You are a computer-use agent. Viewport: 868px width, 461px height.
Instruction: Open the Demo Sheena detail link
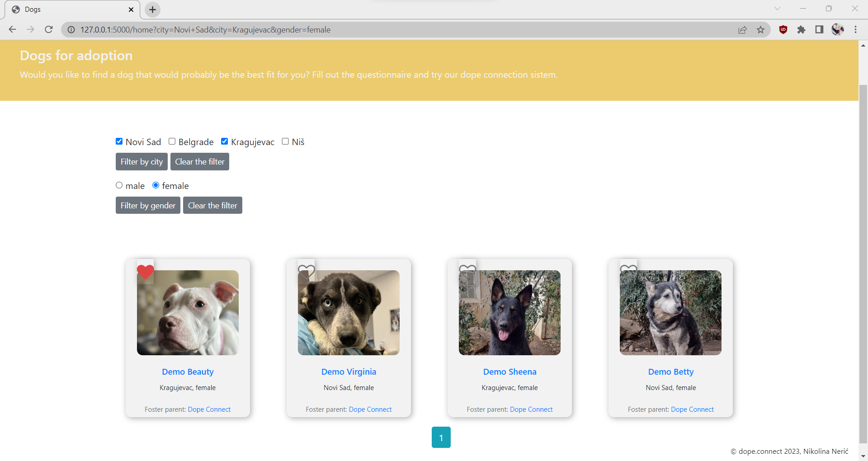tap(509, 372)
